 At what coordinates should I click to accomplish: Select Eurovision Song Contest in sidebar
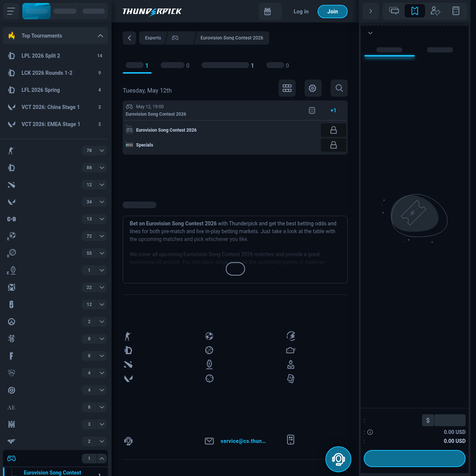tap(52, 472)
